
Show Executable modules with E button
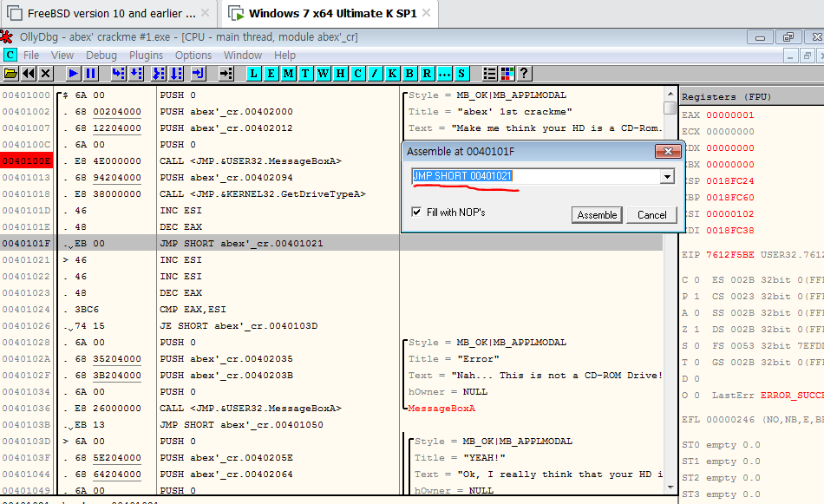(271, 74)
